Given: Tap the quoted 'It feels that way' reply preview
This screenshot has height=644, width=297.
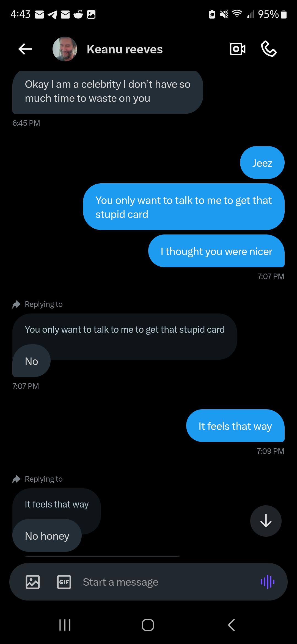Looking at the screenshot, I should click(57, 504).
